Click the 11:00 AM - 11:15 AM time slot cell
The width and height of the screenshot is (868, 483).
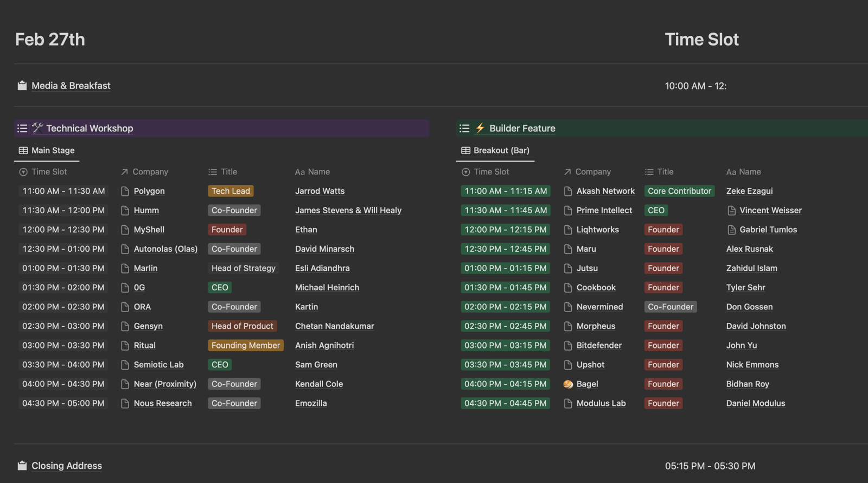[505, 191]
